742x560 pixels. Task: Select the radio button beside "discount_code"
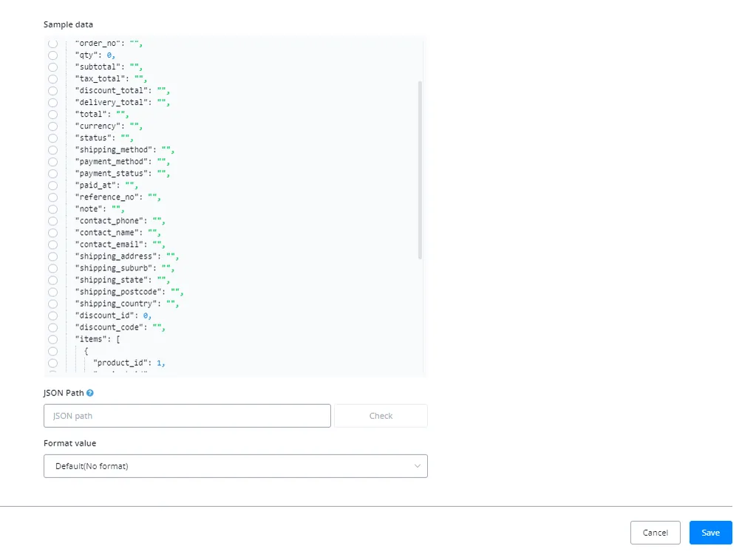52,327
